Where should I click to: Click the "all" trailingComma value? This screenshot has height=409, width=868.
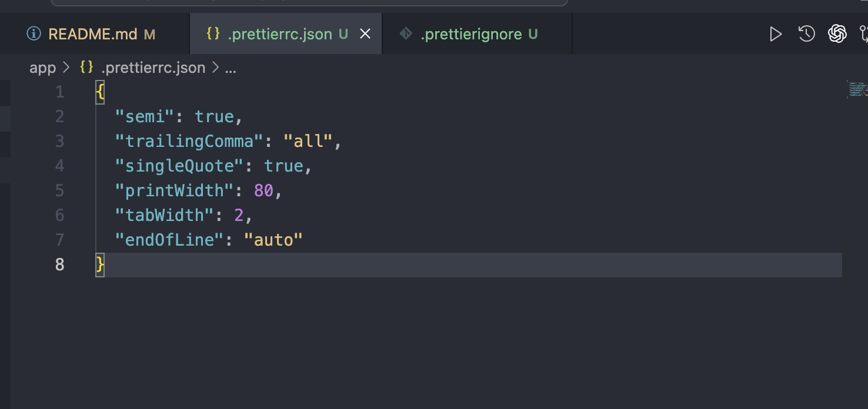pyautogui.click(x=308, y=141)
